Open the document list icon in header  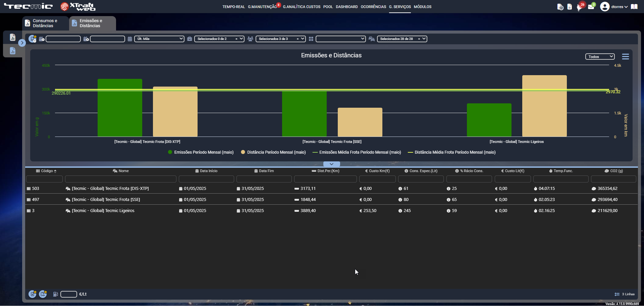coord(570,7)
